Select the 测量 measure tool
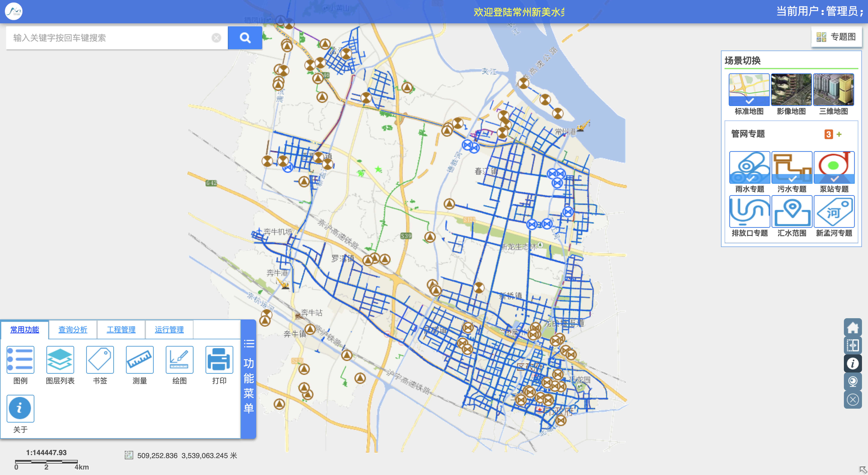Image resolution: width=868 pixels, height=475 pixels. coord(140,360)
